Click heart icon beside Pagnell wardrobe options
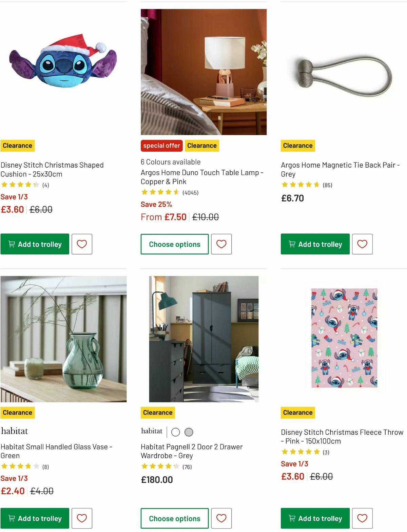Image resolution: width=407 pixels, height=532 pixels. pos(221,518)
